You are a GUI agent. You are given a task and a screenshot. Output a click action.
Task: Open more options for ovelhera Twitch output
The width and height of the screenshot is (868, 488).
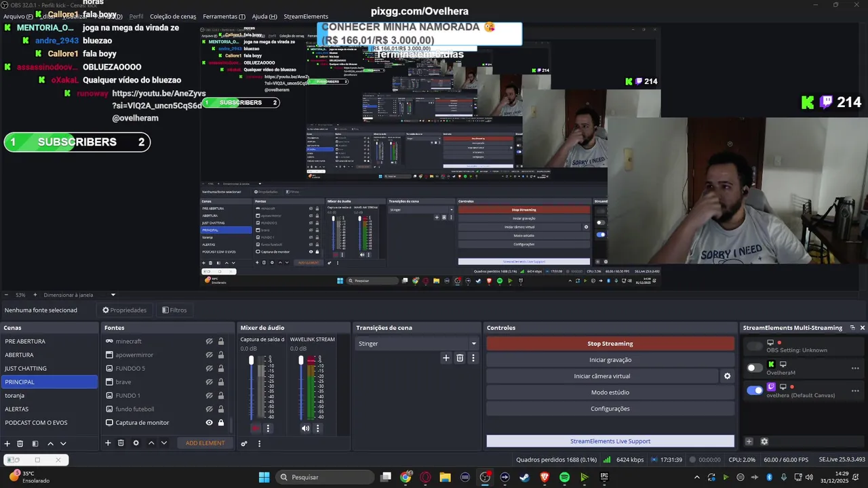coord(855,390)
